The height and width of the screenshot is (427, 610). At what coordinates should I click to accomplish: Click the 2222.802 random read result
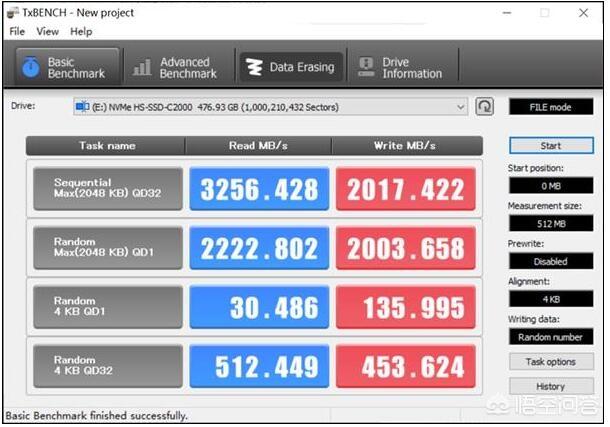click(x=259, y=248)
